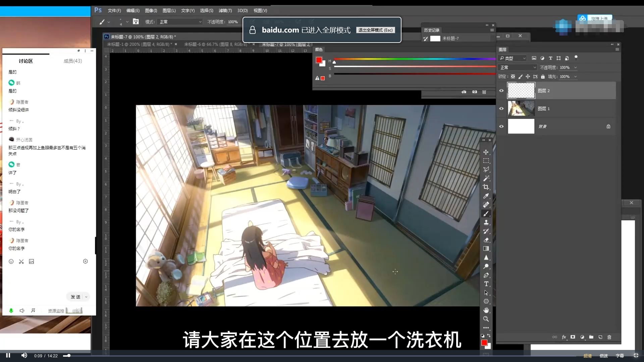The image size is (644, 362).
Task: Click 字幕 subtitles button
Action: click(620, 356)
